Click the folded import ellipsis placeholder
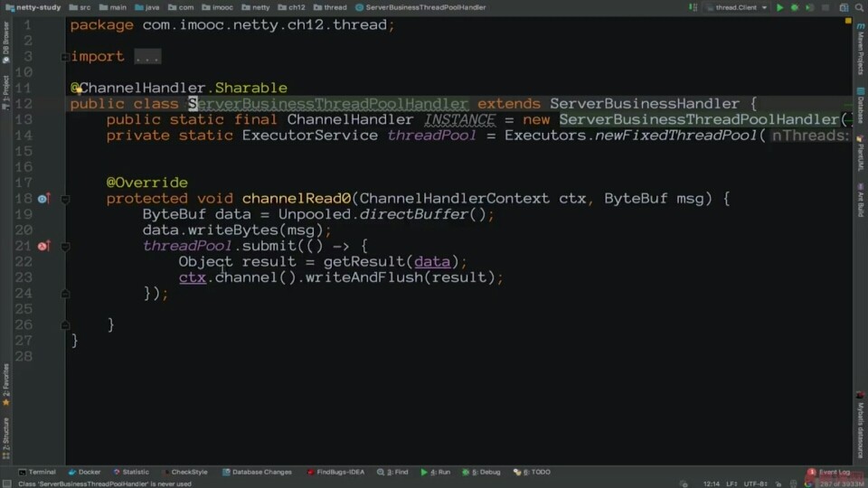Image resolution: width=868 pixels, height=488 pixels. 147,56
